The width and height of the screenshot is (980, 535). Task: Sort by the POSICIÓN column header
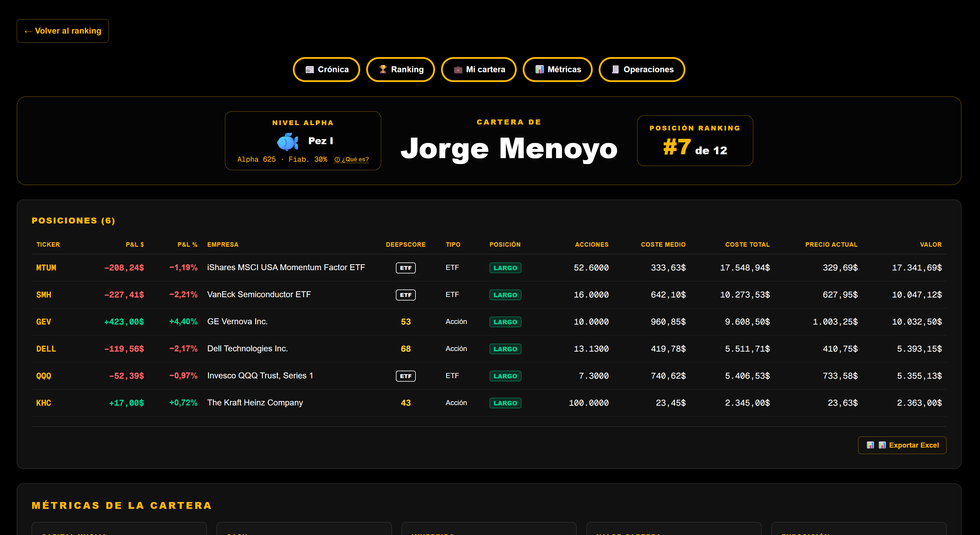tap(505, 244)
